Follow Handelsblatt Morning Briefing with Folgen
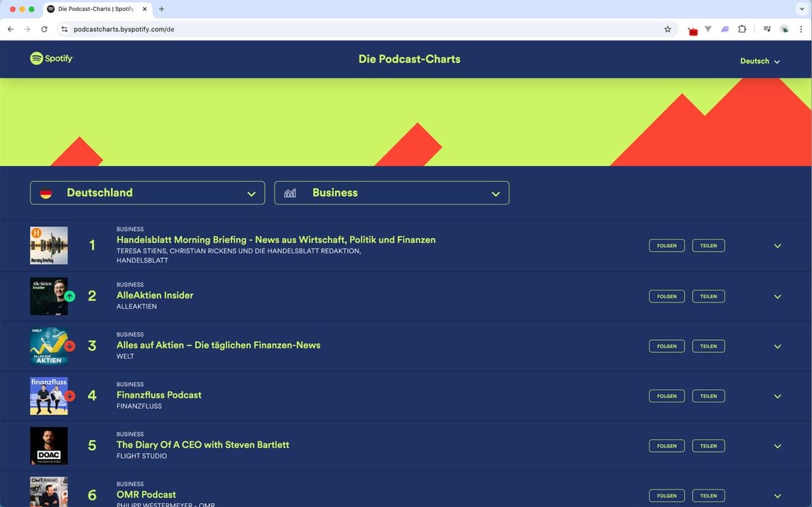 coord(667,246)
